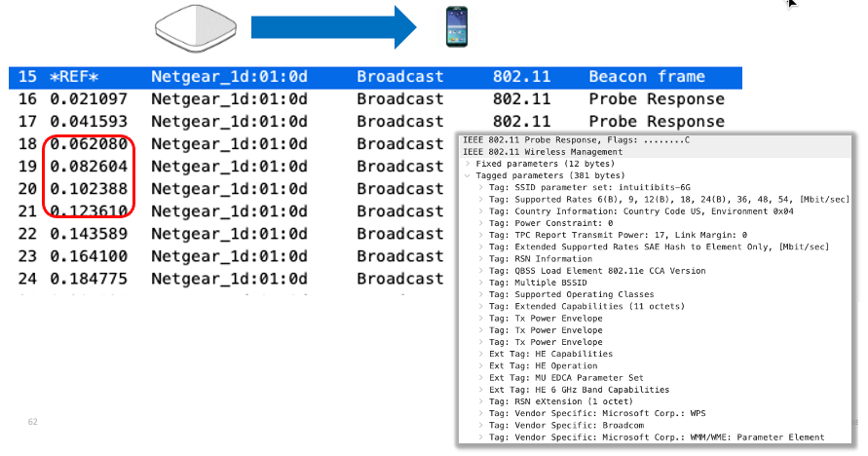Click the time value '0.062080'

[x=89, y=144]
